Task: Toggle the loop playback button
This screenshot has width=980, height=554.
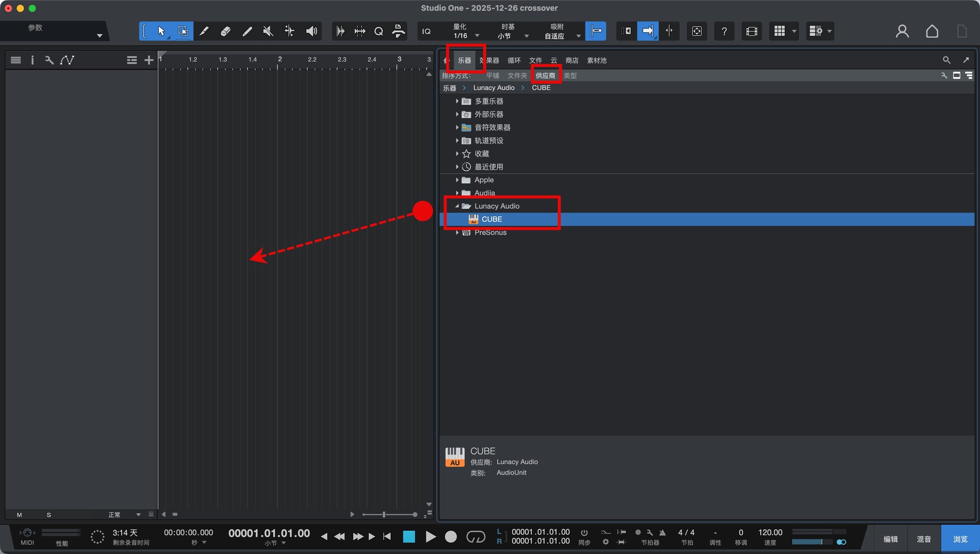Action: click(x=475, y=537)
